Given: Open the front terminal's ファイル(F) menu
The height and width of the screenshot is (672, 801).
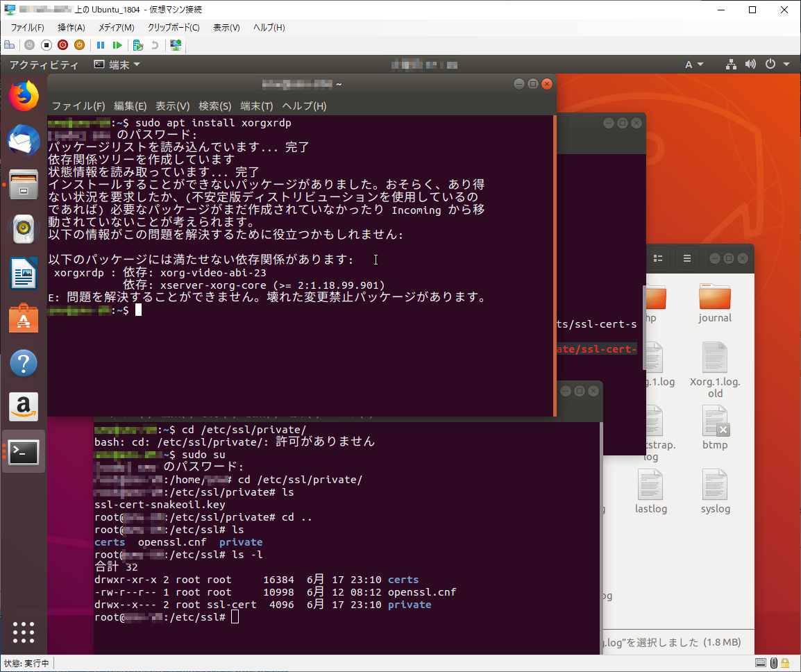Looking at the screenshot, I should click(x=78, y=106).
